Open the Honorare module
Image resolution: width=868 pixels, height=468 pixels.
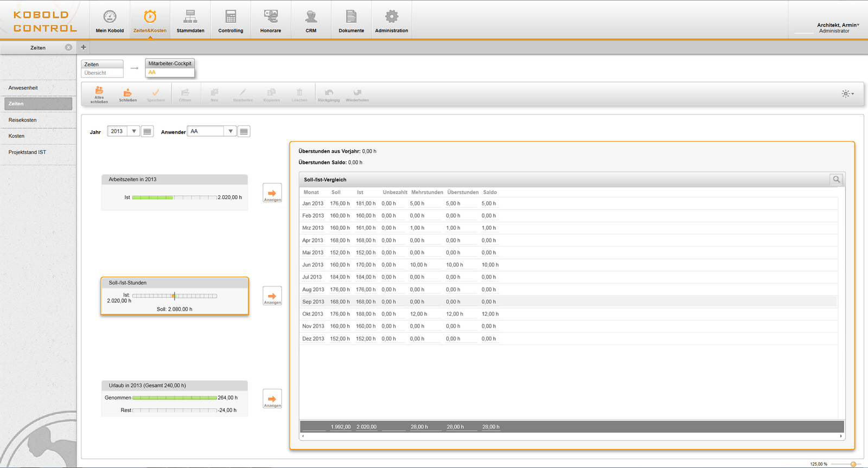[x=271, y=21]
